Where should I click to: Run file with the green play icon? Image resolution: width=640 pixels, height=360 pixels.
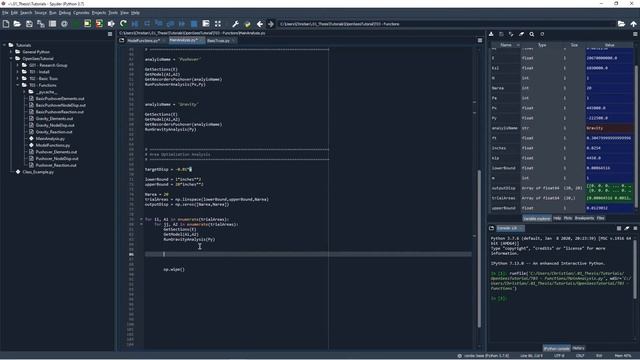tap(76, 24)
